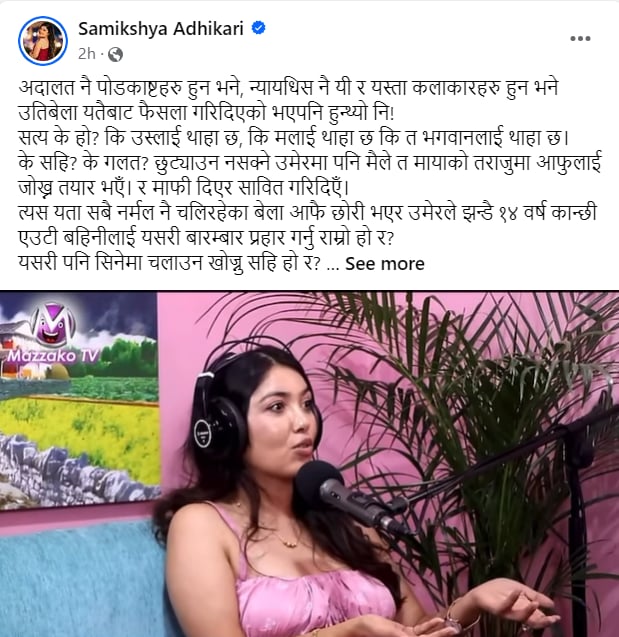Click the microphone in the photo

pyautogui.click(x=345, y=496)
